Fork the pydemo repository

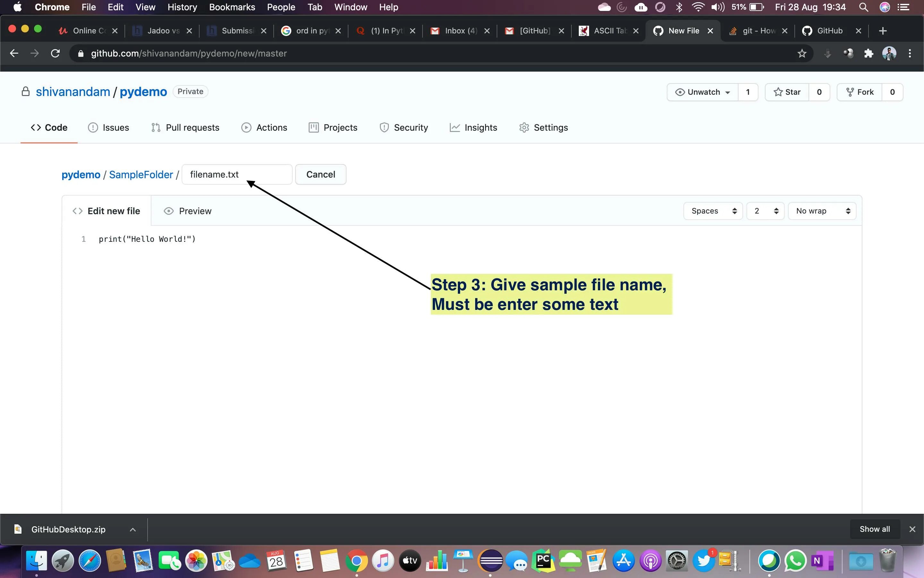tap(860, 92)
